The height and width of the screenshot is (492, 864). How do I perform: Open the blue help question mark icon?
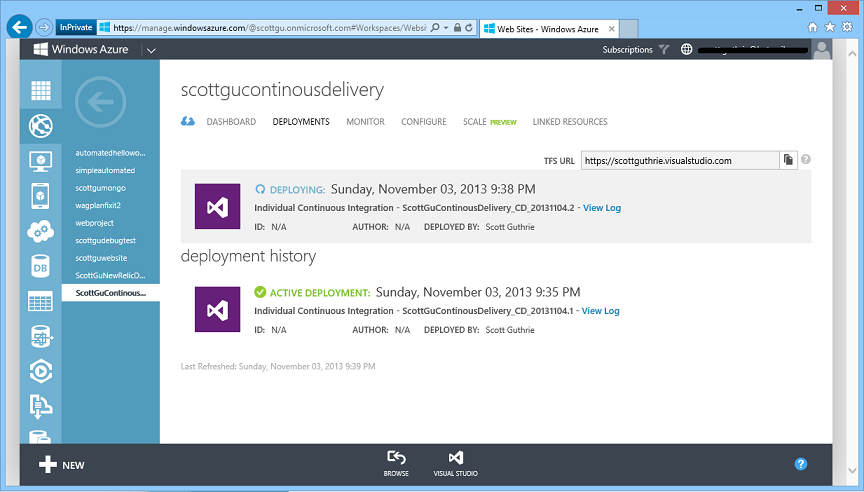point(801,464)
